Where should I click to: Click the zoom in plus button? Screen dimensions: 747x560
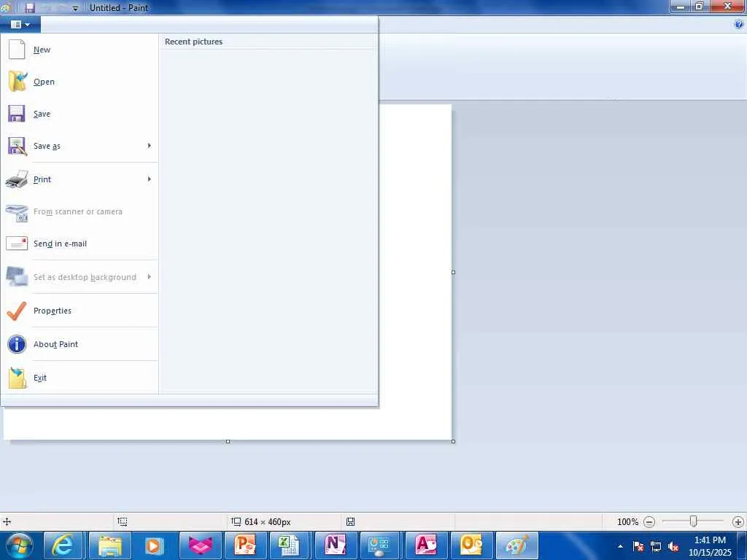[x=738, y=522]
